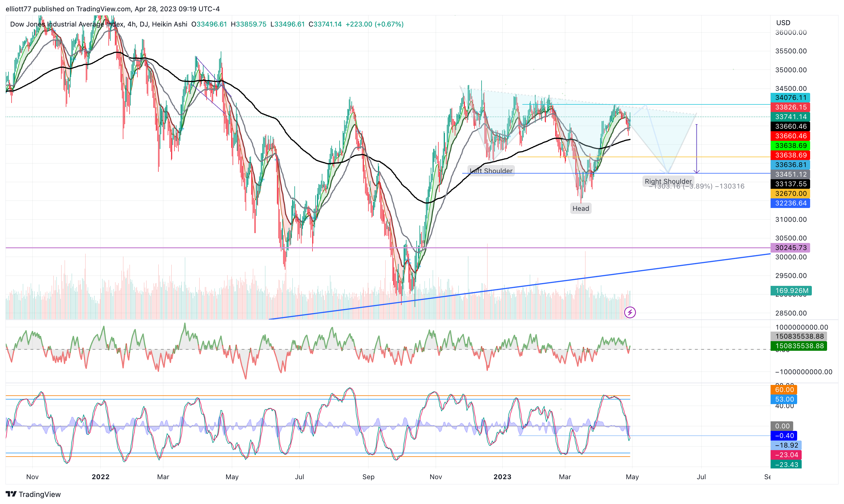
Task: Click the 53.00 blue oscillator level tag
Action: pyautogui.click(x=784, y=399)
